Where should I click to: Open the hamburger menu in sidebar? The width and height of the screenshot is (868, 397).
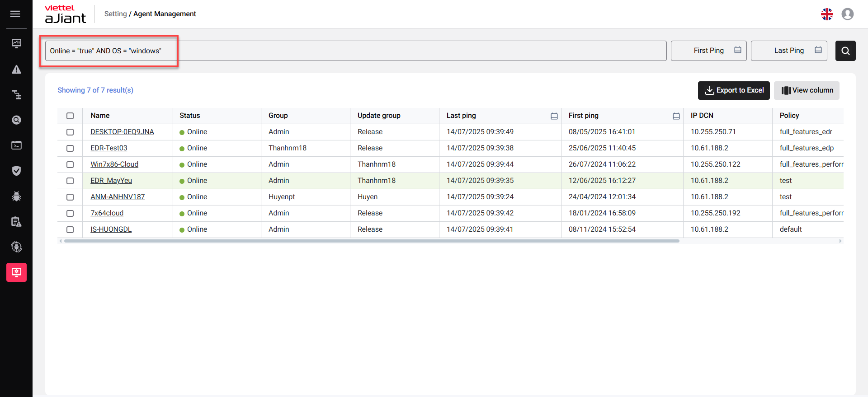click(x=15, y=14)
